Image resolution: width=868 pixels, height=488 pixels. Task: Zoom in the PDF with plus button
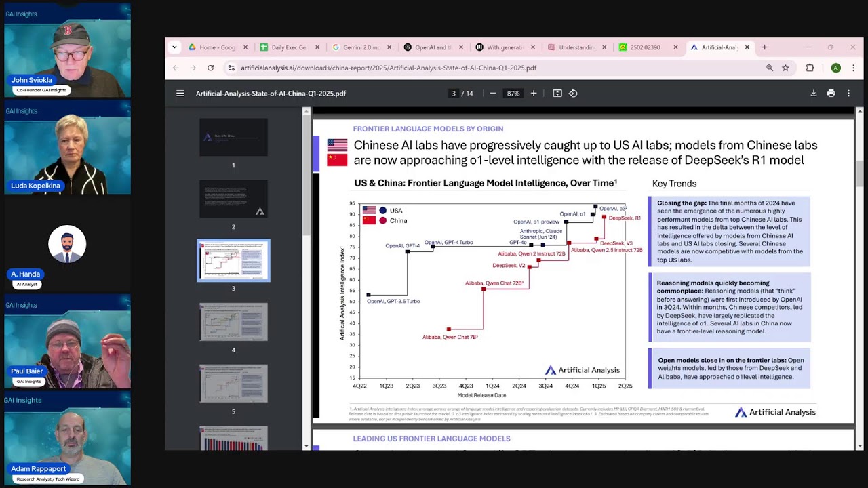(534, 94)
